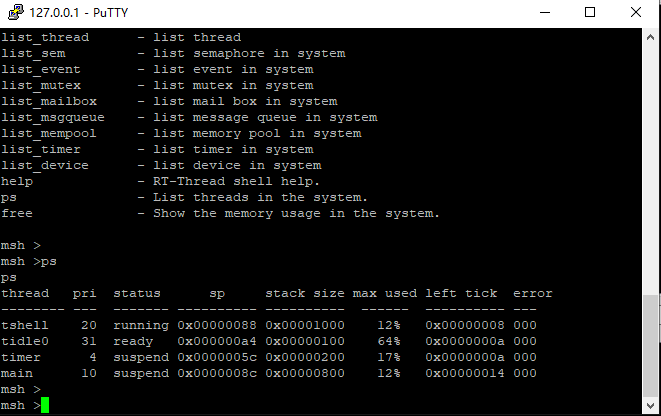Select the 'list_timer' command text
Screen dimensions: 661x416
[x=40, y=150]
